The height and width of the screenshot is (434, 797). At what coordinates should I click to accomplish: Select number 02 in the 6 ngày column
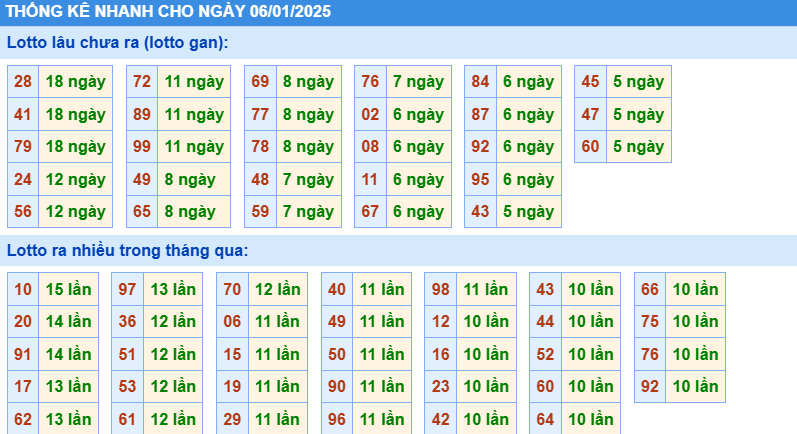click(x=370, y=115)
